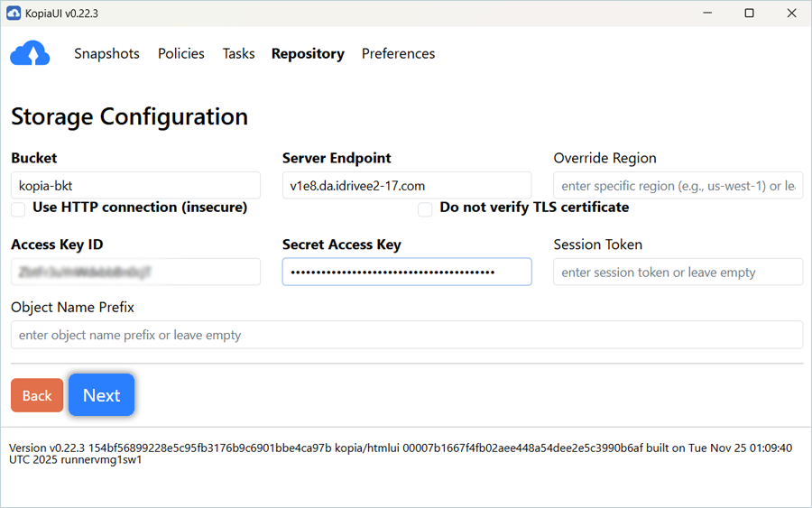Focus the Session Token field

click(678, 272)
